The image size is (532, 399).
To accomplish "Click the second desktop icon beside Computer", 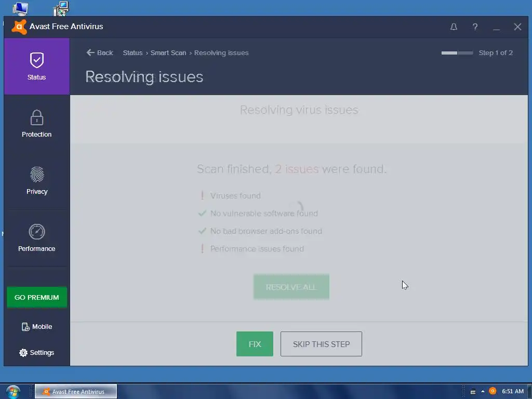I will (61, 8).
